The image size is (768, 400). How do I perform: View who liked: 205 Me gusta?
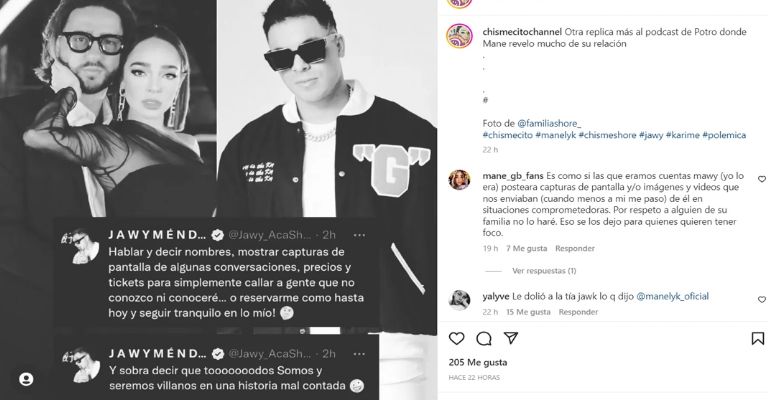(478, 363)
